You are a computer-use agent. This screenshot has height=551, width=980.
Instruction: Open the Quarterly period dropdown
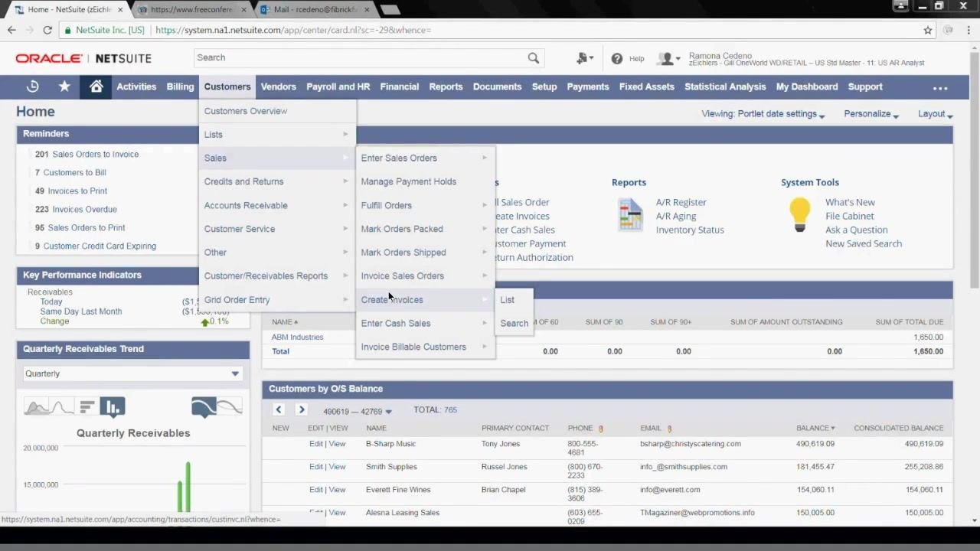tap(132, 373)
